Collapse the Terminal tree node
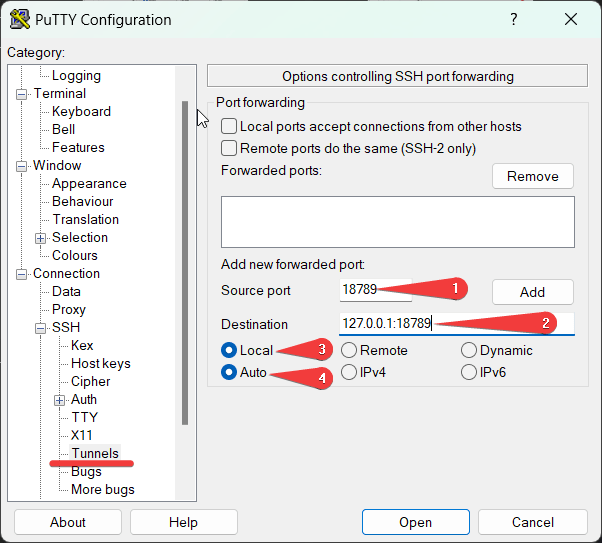This screenshot has width=602, height=543. 22,94
